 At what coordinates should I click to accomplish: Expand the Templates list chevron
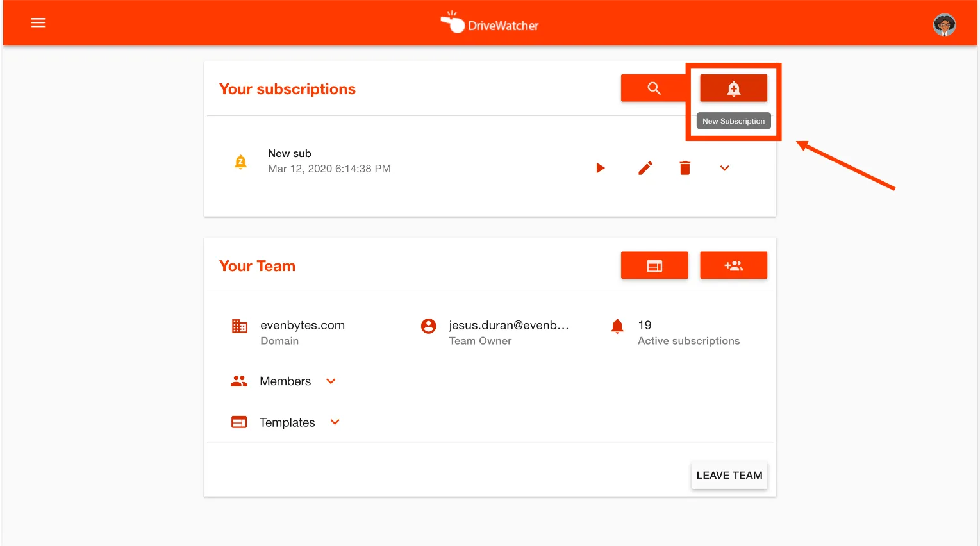point(335,422)
